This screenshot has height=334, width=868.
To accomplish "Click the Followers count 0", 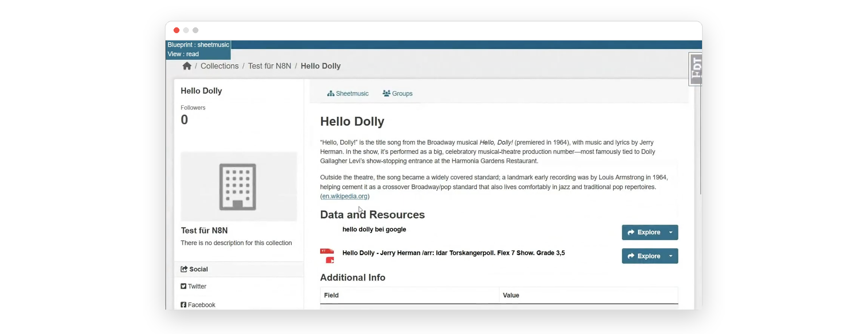I will 185,120.
